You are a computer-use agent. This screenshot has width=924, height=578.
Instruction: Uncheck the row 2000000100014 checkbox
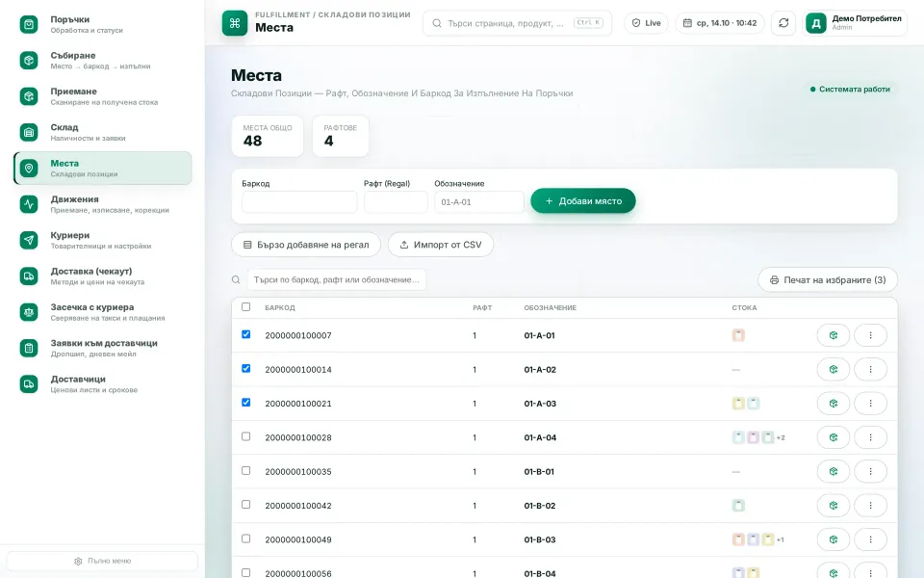pyautogui.click(x=245, y=369)
